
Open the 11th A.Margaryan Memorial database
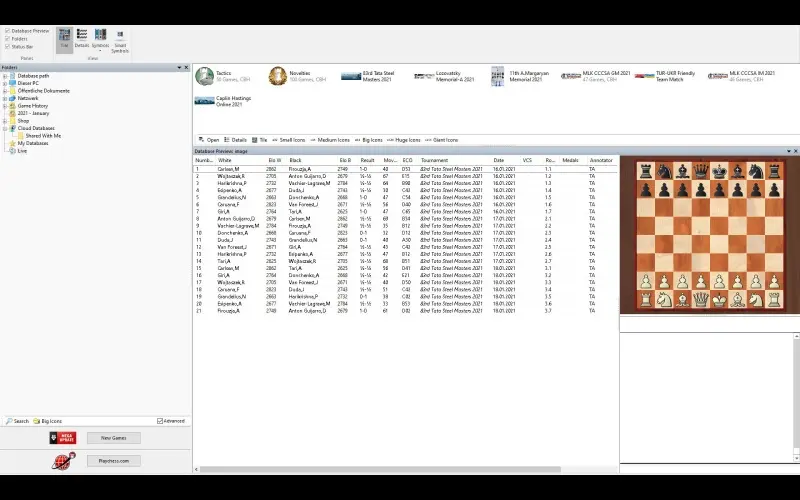pos(498,76)
